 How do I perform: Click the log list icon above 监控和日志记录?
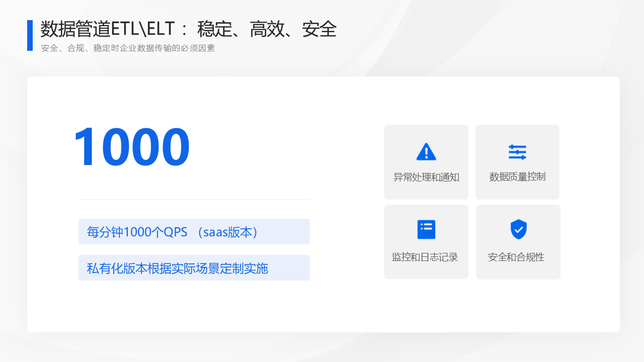point(426,229)
